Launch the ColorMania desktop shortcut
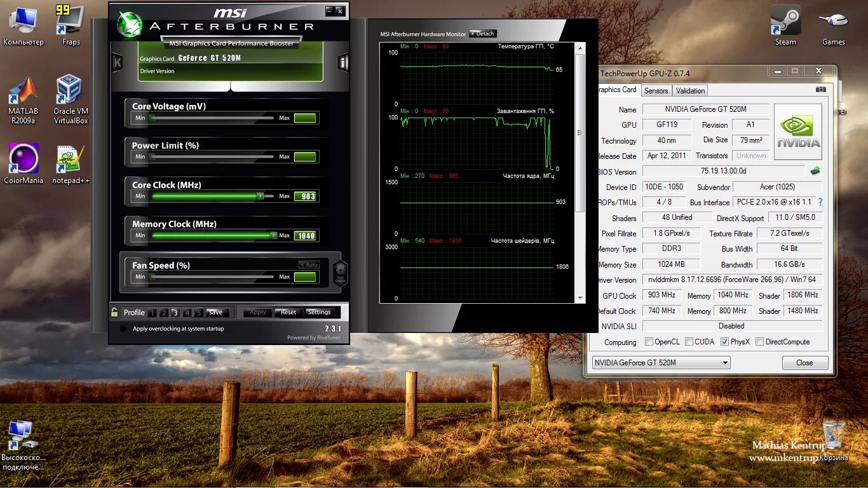 tap(24, 164)
